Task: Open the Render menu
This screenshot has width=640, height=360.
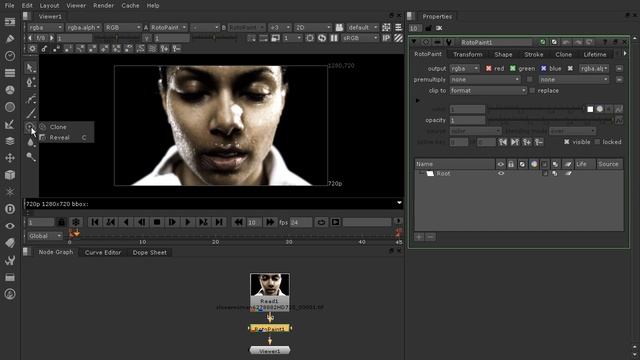Action: click(x=103, y=6)
